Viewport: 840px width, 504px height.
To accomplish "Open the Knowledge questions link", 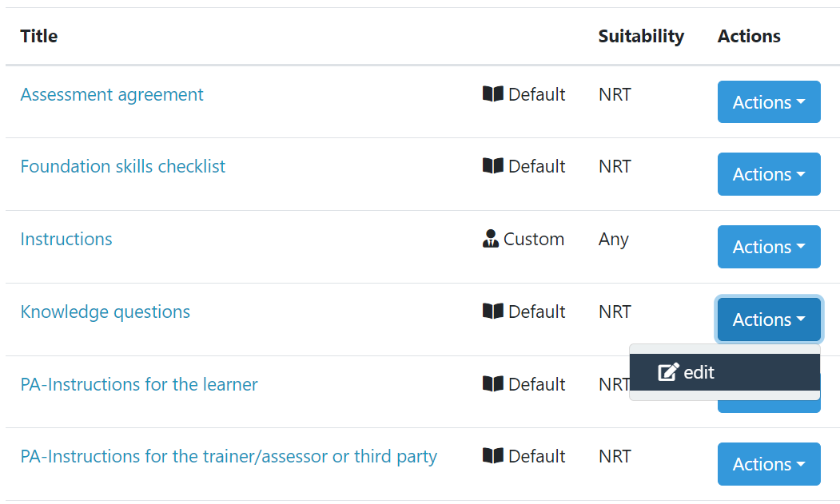I will pos(105,312).
